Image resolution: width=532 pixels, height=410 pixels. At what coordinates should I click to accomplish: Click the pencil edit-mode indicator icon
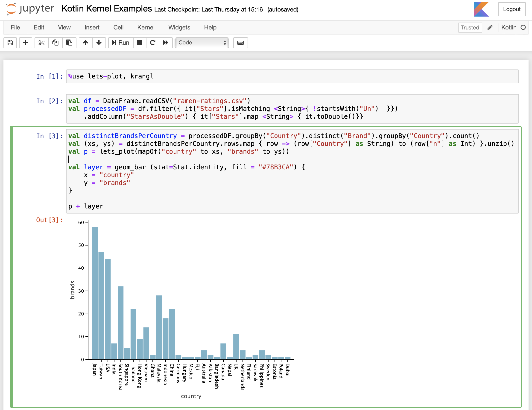point(490,28)
